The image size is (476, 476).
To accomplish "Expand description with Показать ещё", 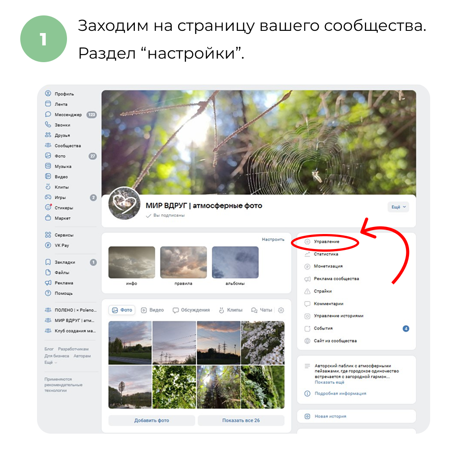I will pos(329,382).
